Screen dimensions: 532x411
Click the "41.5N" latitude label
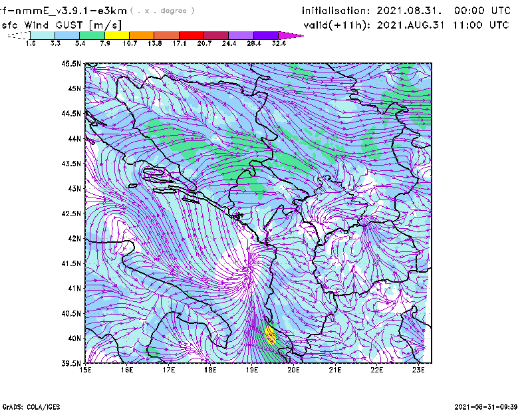tap(71, 263)
